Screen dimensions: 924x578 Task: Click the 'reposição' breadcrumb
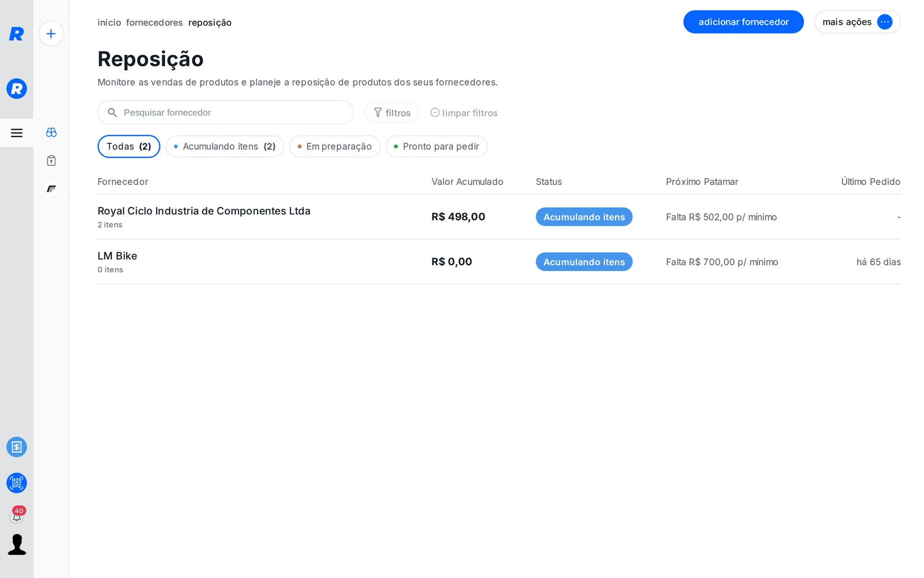pyautogui.click(x=210, y=23)
